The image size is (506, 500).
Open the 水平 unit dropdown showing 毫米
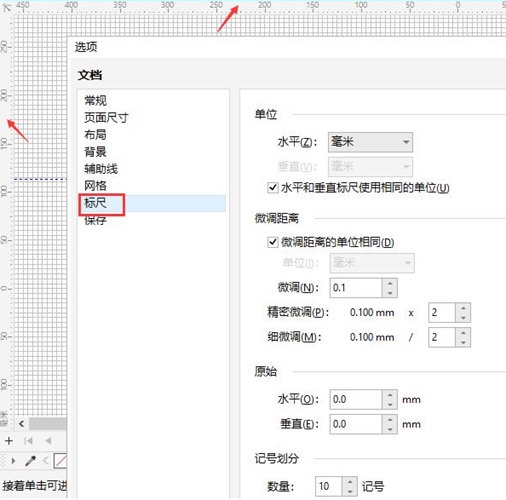(370, 142)
